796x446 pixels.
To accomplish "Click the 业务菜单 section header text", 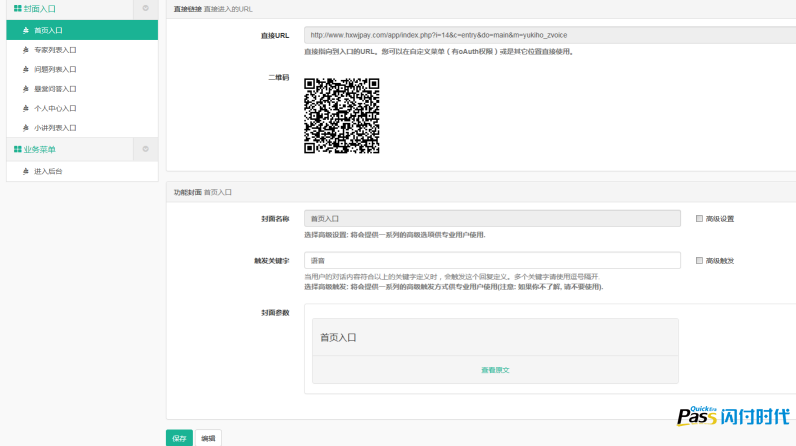I will [40, 149].
